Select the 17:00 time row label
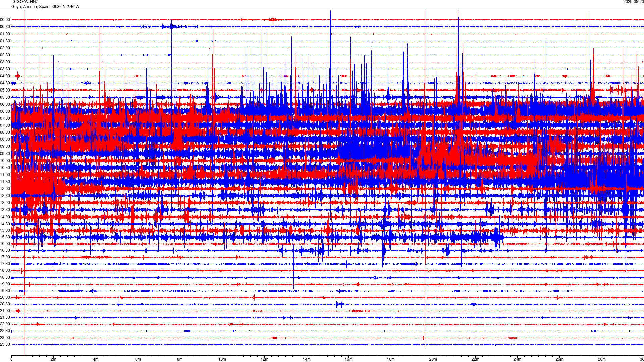The height and width of the screenshot is (362, 644). pyautogui.click(x=5, y=257)
